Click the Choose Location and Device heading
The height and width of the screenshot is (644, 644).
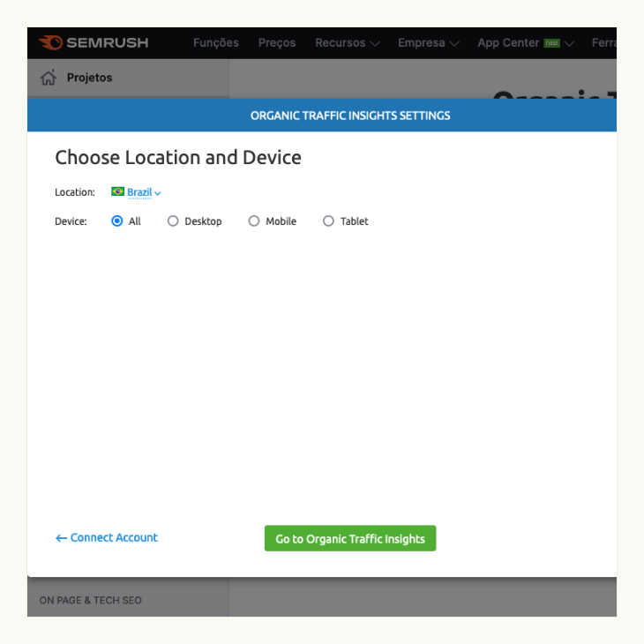pyautogui.click(x=178, y=158)
